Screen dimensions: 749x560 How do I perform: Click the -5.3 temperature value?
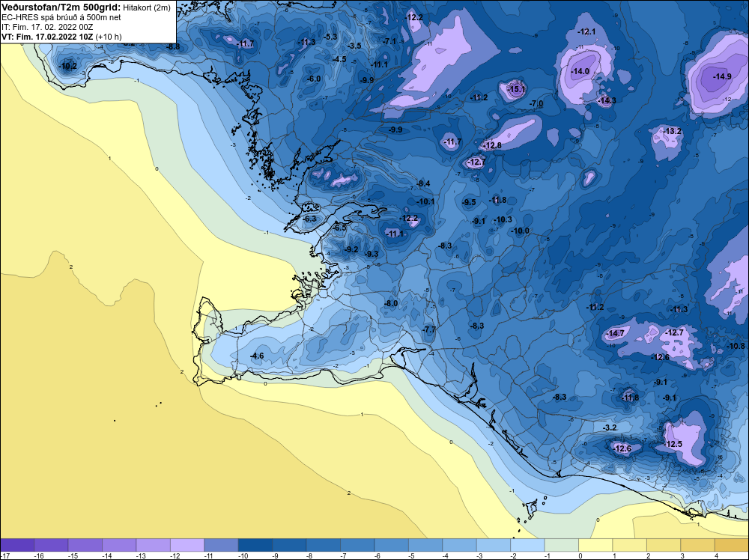(x=330, y=37)
